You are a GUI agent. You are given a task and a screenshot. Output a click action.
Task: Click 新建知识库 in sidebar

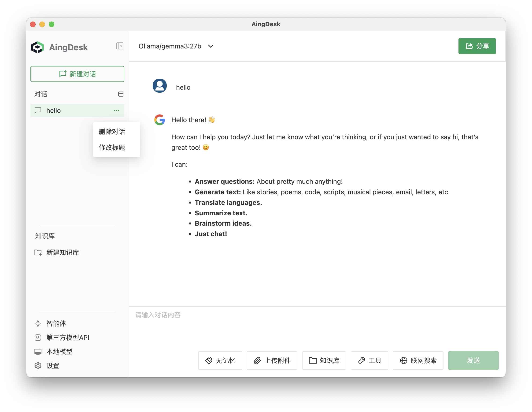62,253
